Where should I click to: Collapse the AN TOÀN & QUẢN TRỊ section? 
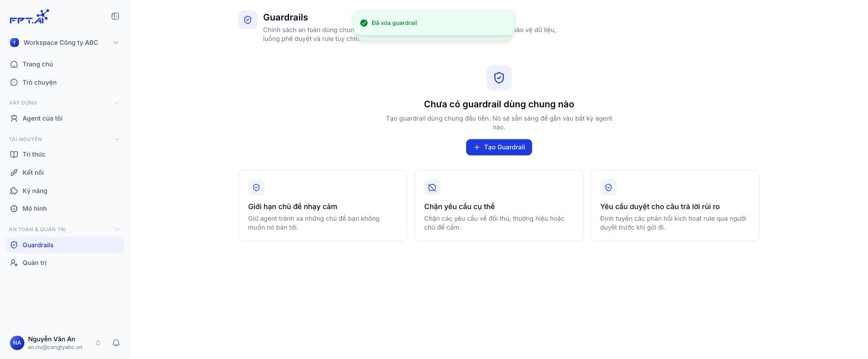click(x=117, y=230)
